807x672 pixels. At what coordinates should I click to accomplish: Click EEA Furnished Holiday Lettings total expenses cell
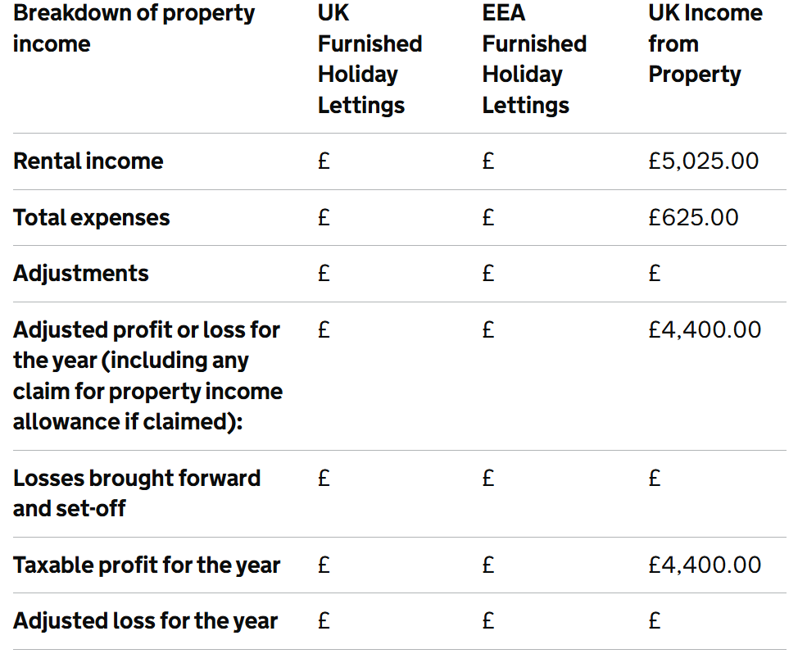point(488,217)
